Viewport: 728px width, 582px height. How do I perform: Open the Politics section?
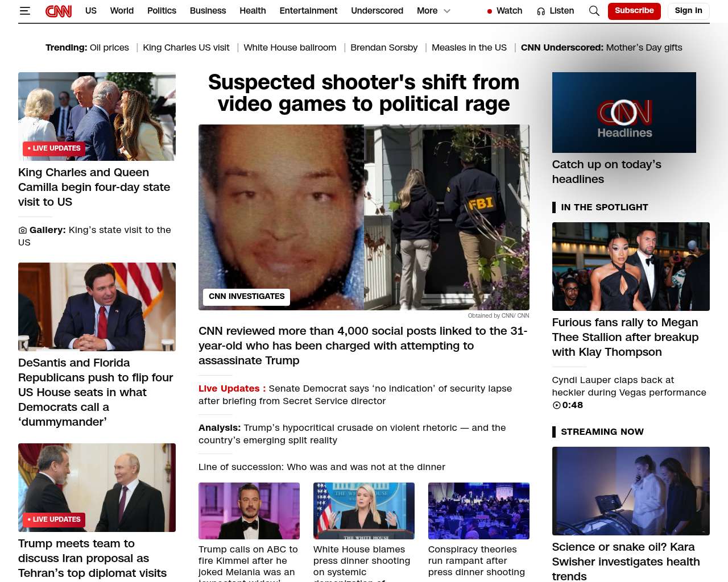[x=162, y=11]
